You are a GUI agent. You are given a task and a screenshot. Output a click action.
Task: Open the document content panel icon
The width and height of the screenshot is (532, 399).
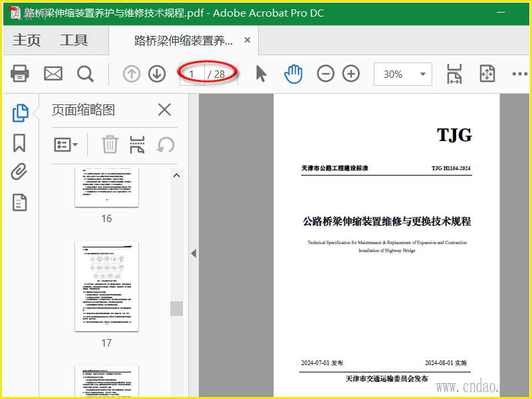tap(19, 203)
